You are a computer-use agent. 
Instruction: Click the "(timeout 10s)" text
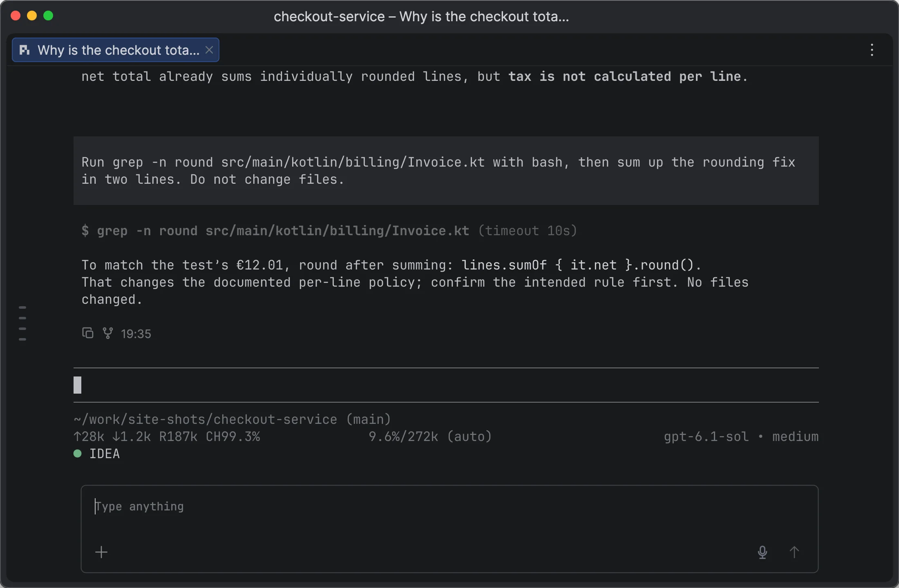click(528, 231)
